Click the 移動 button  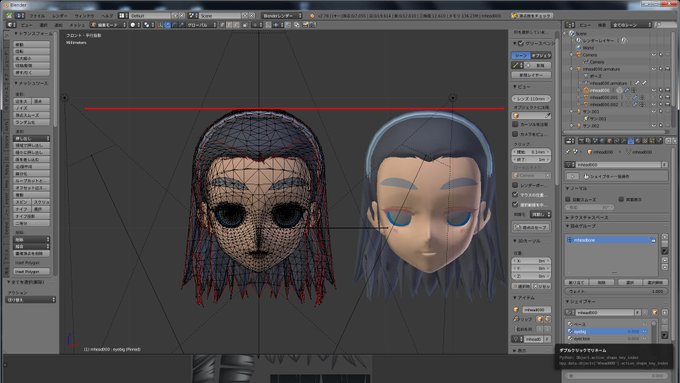32,44
